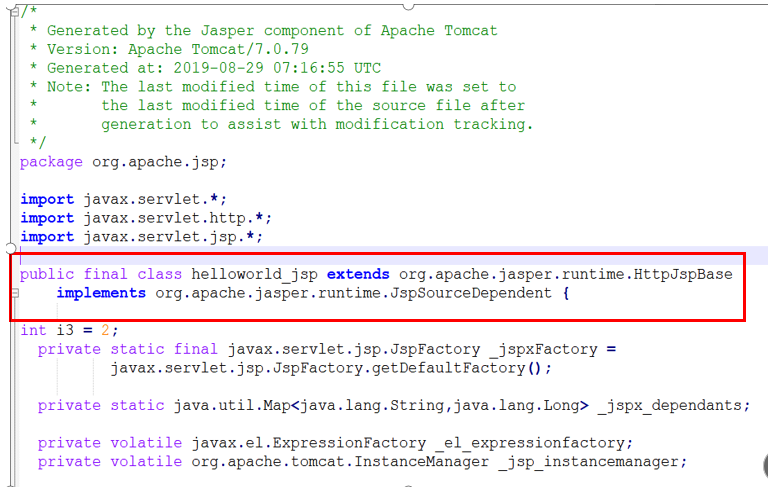
Task: Click the 'int i3 = 2;' declaration
Action: pos(69,330)
